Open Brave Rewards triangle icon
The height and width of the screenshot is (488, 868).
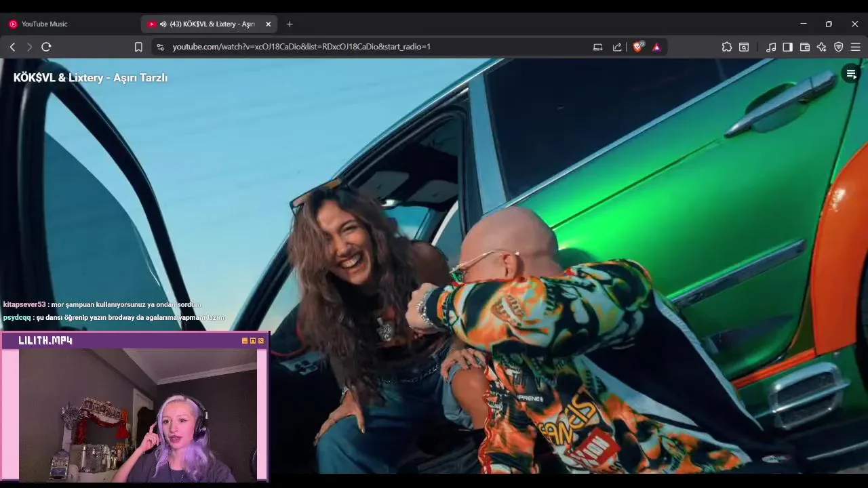point(656,47)
